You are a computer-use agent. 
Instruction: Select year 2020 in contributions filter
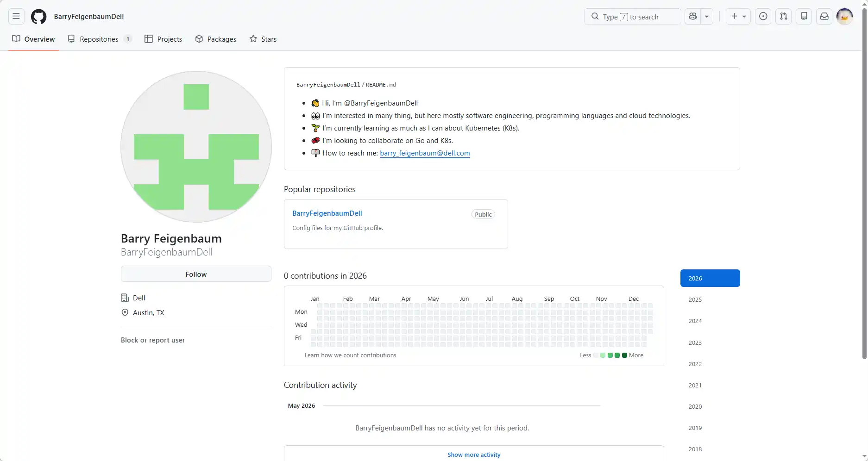710,406
